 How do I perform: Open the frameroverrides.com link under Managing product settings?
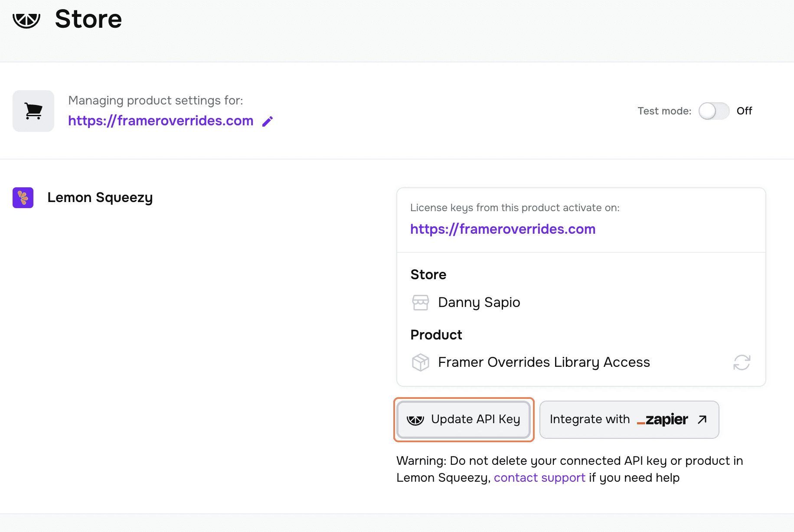click(160, 121)
